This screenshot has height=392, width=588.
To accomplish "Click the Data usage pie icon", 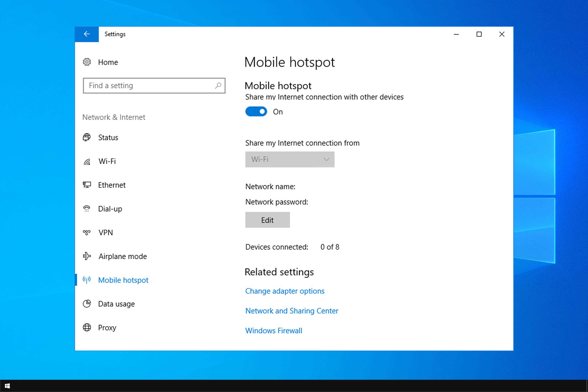I will point(87,303).
